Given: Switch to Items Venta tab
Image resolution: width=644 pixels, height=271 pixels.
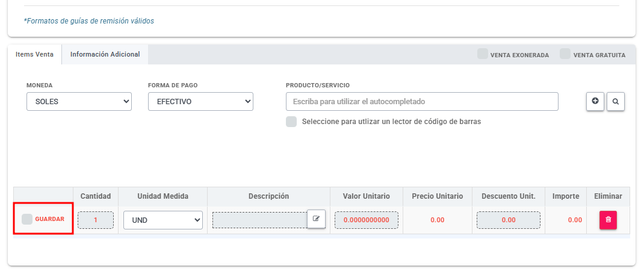Looking at the screenshot, I should [x=34, y=54].
